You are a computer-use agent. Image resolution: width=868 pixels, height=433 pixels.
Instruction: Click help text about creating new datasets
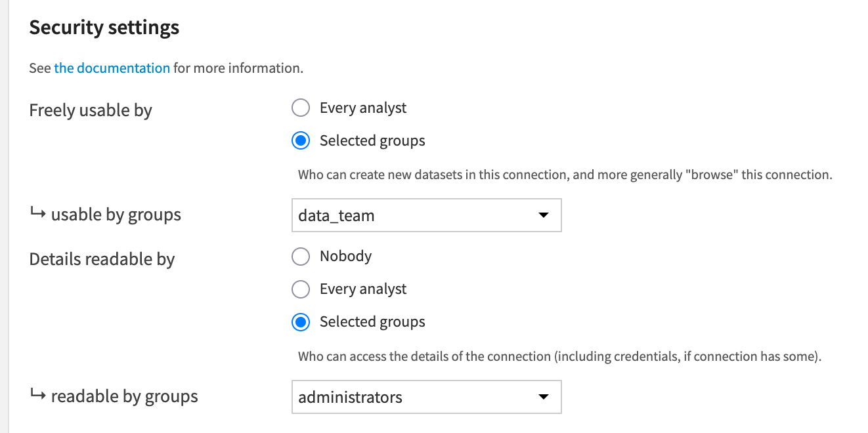[x=565, y=175]
